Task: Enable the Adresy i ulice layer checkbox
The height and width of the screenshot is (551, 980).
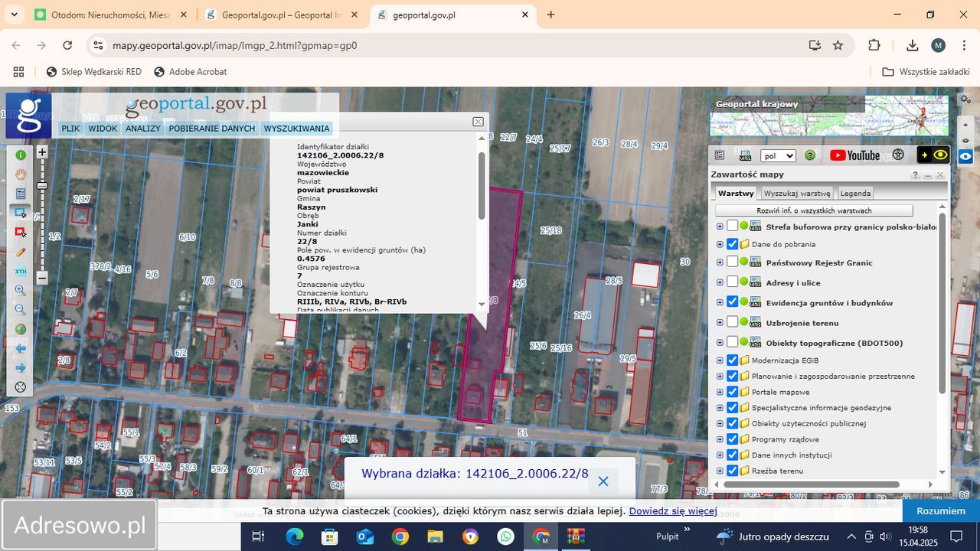Action: point(733,282)
